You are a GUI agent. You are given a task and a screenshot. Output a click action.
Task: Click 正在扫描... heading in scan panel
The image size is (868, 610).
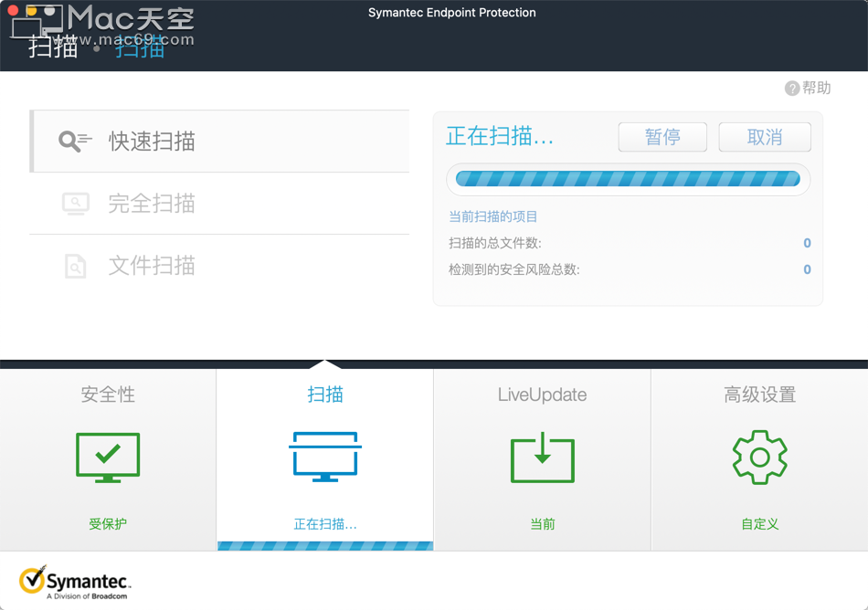coord(499,136)
